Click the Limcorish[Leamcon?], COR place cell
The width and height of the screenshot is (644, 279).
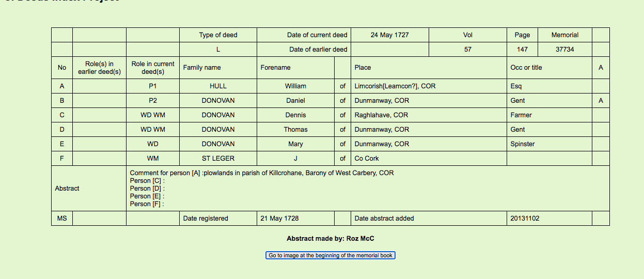[x=395, y=86]
